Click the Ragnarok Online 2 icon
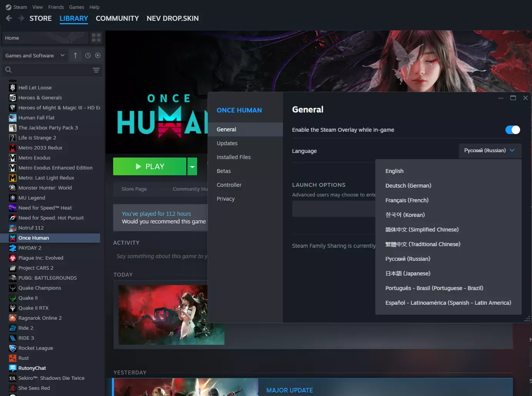Screen dimensions: 532x396 13,318
